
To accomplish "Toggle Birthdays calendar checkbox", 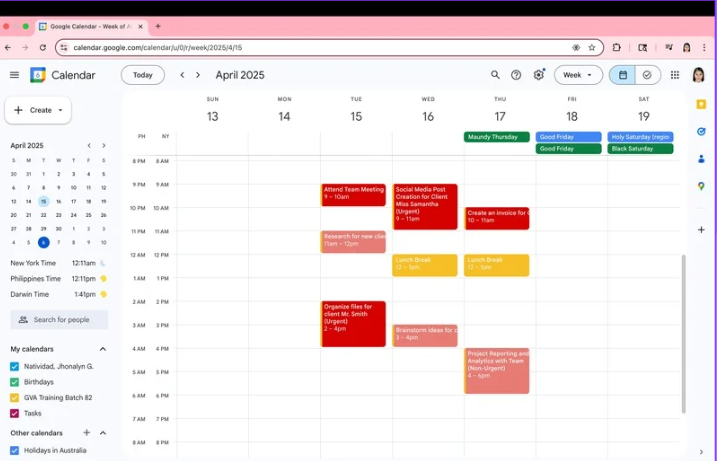I will coord(14,382).
